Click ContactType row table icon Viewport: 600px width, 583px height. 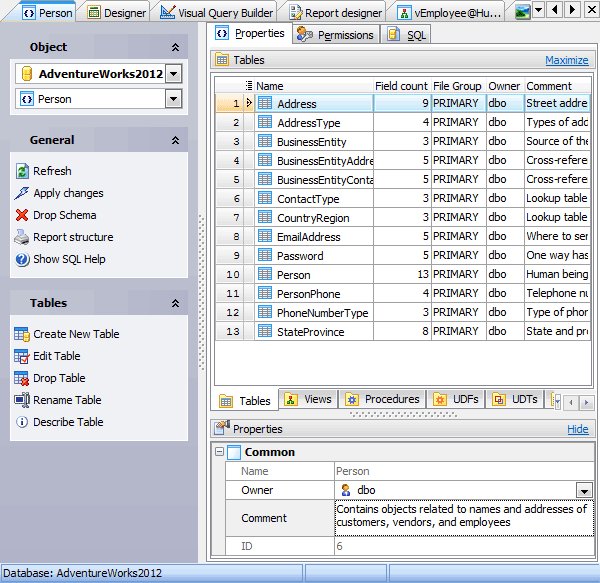(265, 198)
